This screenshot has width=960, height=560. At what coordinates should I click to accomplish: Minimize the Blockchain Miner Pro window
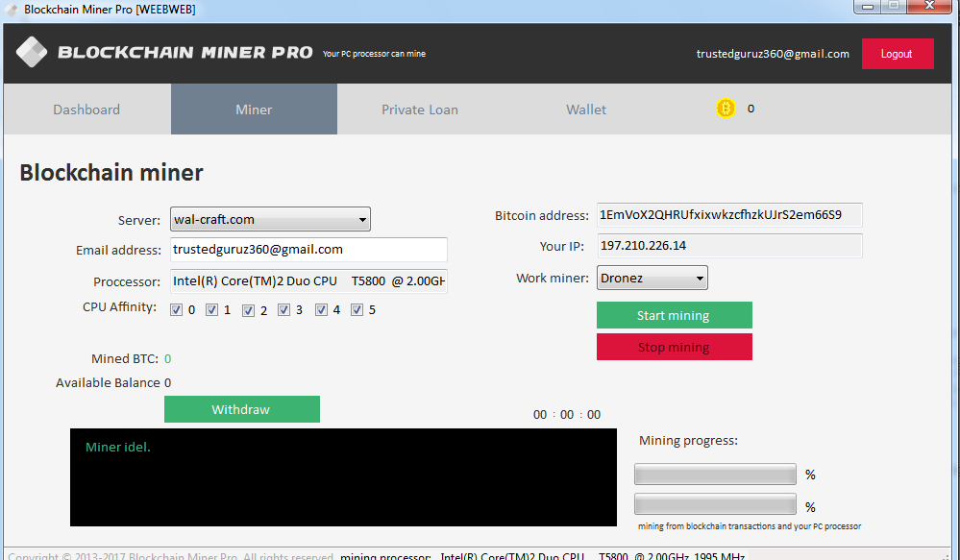coord(868,7)
